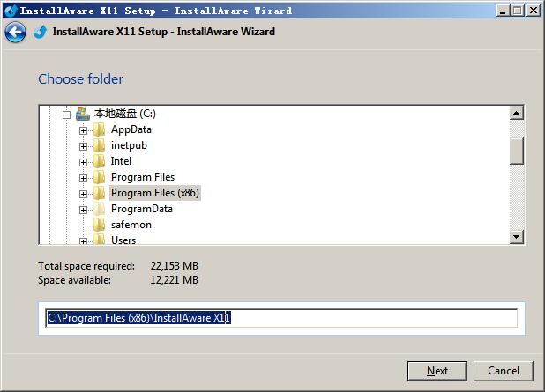Expand the Users folder node
545x392 pixels.
tap(83, 241)
